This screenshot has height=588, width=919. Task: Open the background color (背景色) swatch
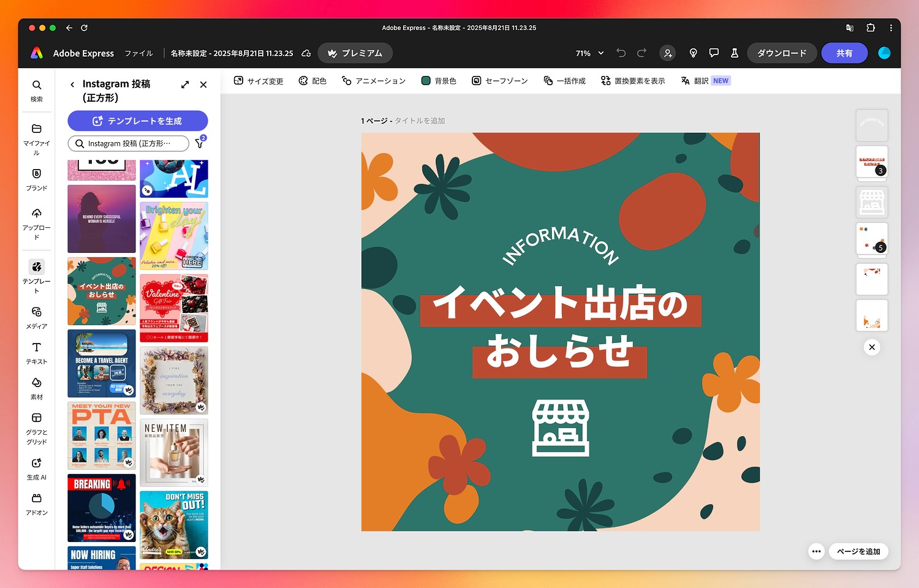[x=439, y=81]
